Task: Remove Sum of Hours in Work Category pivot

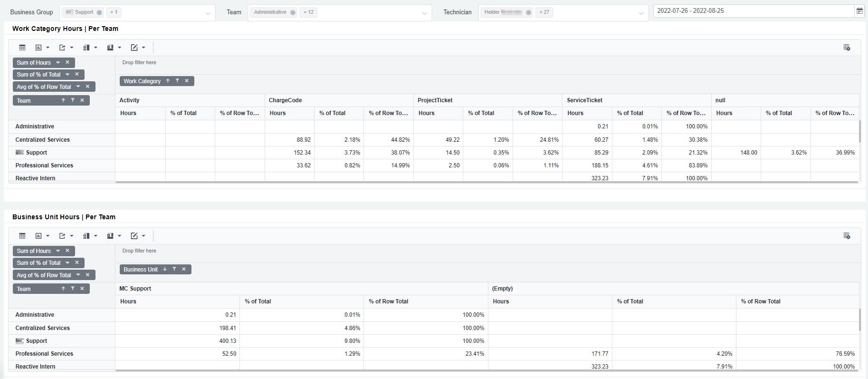Action: point(67,62)
